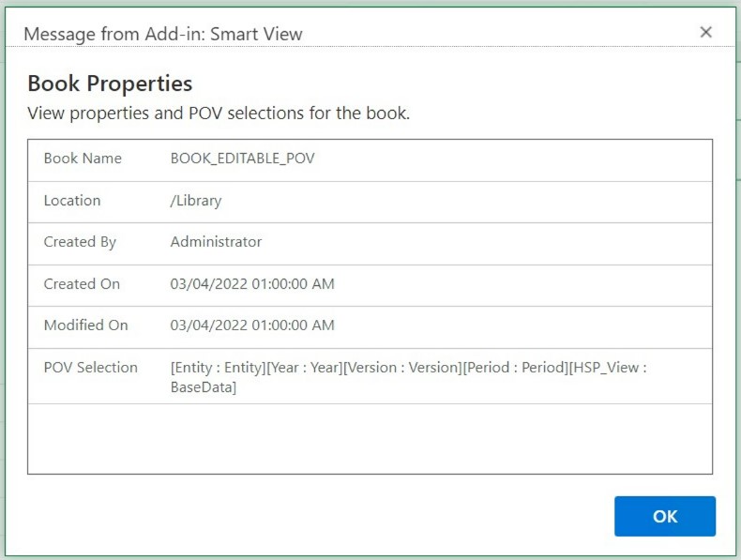Click the [Year : Year] POV text
The image size is (741, 560).
[x=304, y=368]
